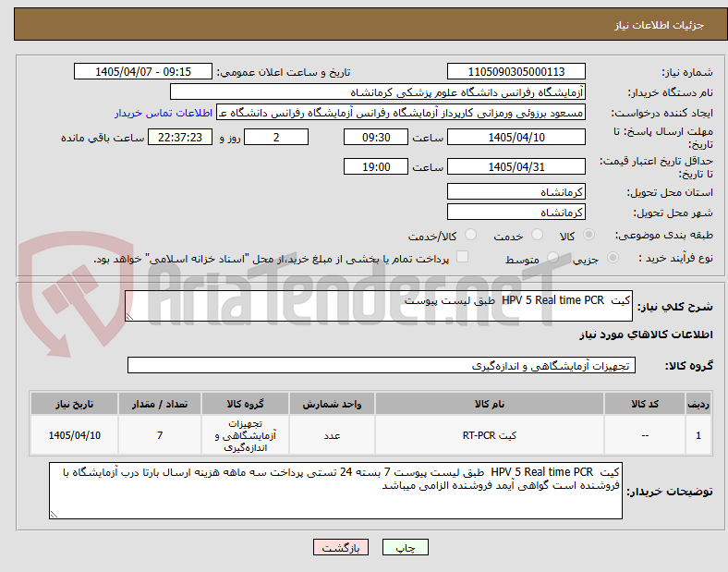728x572 pixels.
Task: Click the response deadline date 1405/04/10 field
Action: (516, 138)
